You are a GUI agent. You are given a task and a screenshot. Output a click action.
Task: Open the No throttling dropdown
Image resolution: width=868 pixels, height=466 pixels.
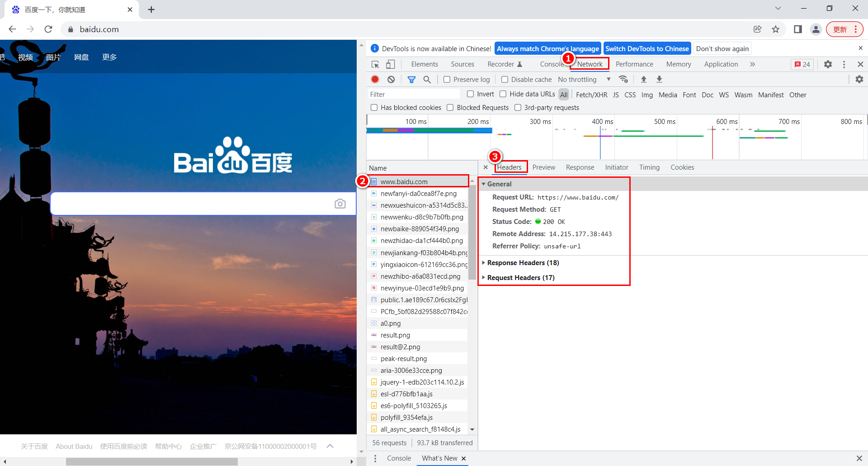pyautogui.click(x=584, y=79)
